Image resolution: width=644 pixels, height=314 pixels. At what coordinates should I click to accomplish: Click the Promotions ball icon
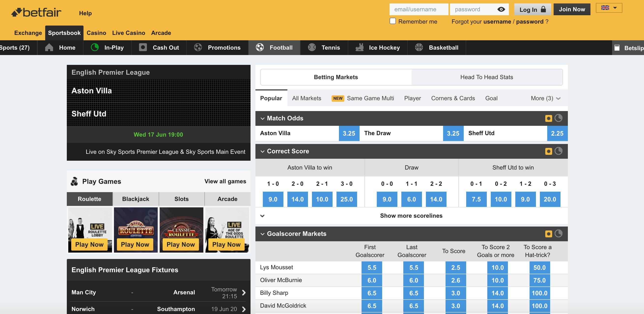click(x=198, y=47)
